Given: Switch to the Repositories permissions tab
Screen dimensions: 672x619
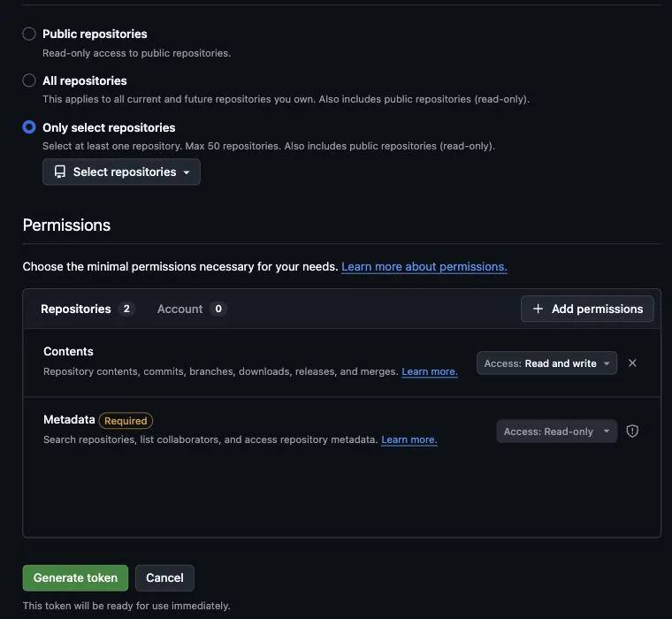Looking at the screenshot, I should point(87,309).
